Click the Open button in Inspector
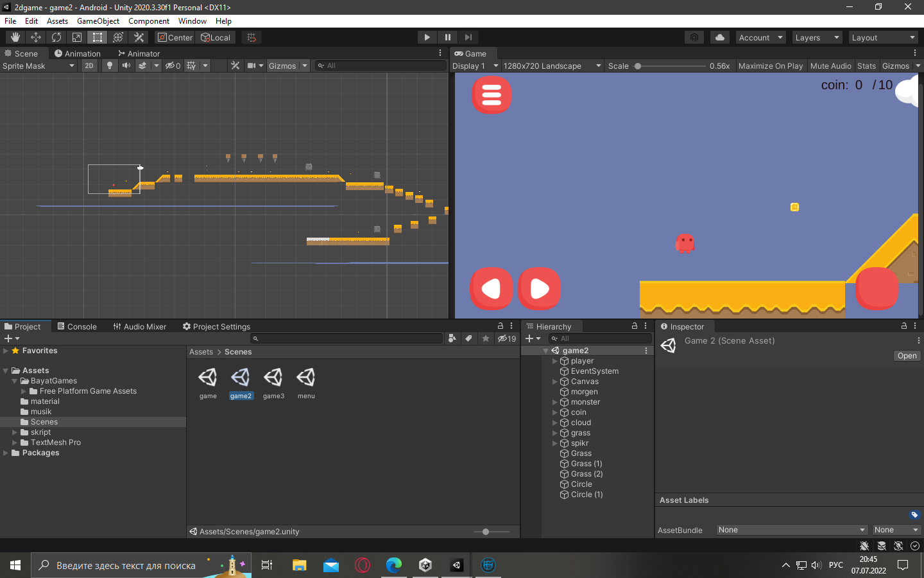 click(x=907, y=356)
